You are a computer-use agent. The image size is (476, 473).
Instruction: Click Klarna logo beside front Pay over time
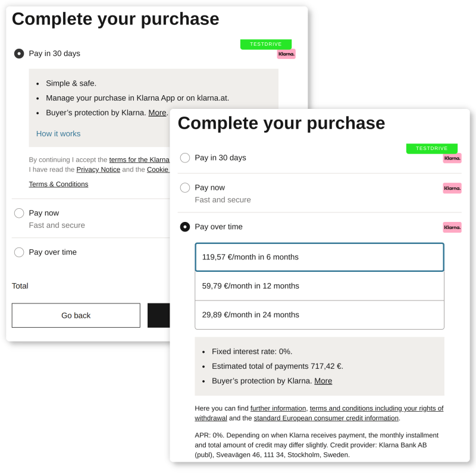pyautogui.click(x=452, y=227)
